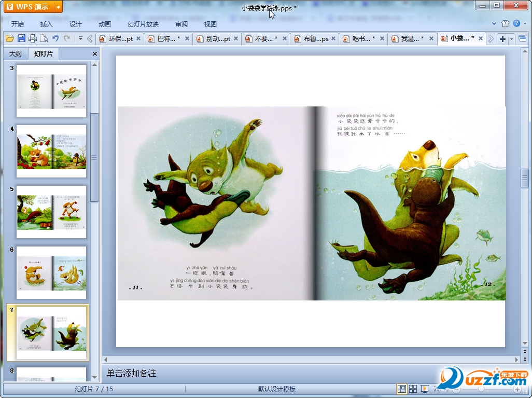Print using the printer icon
This screenshot has height=398, width=532.
click(x=33, y=38)
